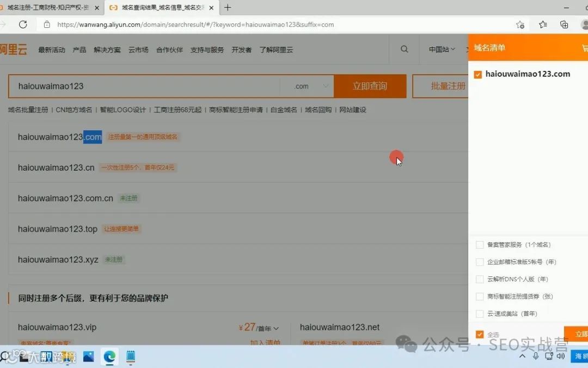Check 云解析DNS个人版 option
Viewport: 588px width, 368px height.
coord(479,279)
